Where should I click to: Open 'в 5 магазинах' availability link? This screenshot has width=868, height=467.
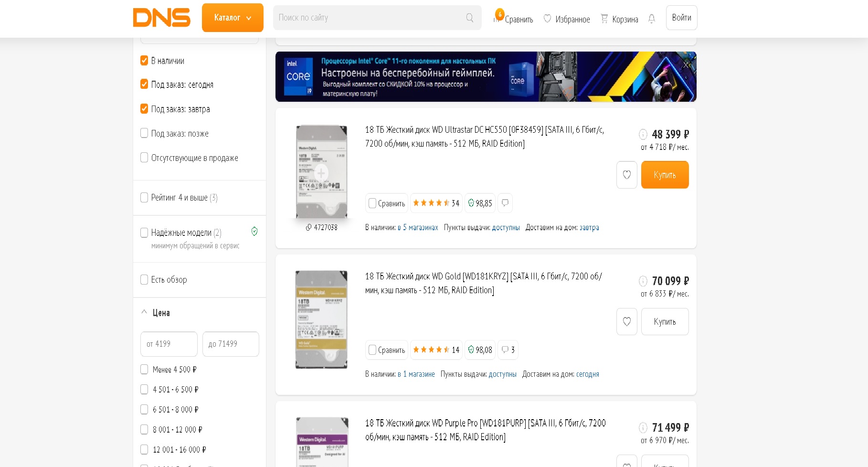(x=418, y=227)
